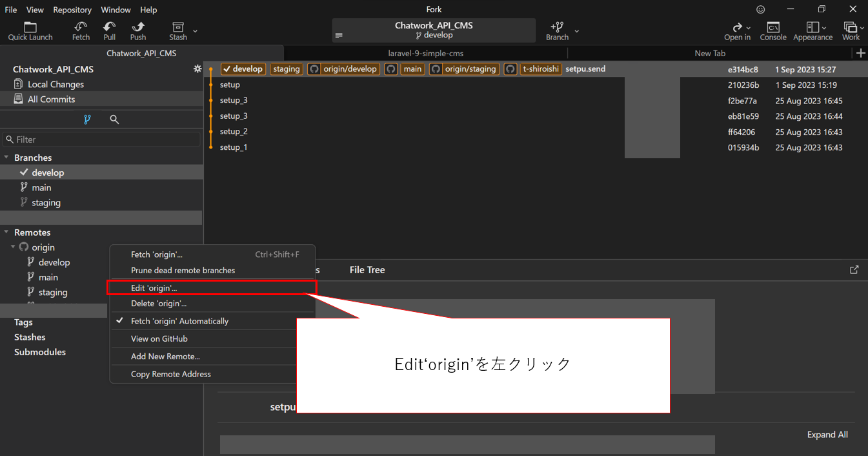Choose Delete 'origin'... menu entry

(x=212, y=303)
